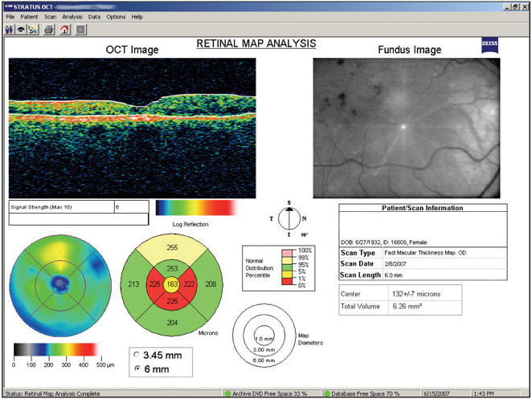This screenshot has width=532, height=399.
Task: Open the Options menu
Action: pyautogui.click(x=116, y=17)
